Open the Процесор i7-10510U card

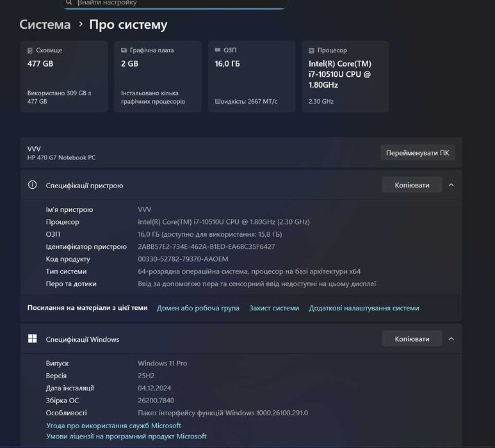(x=345, y=76)
